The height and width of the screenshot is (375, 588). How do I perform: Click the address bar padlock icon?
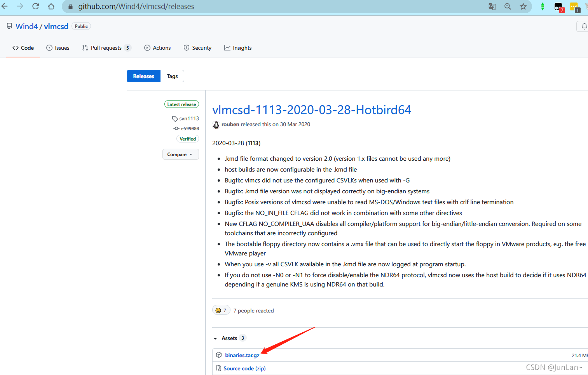pos(70,7)
